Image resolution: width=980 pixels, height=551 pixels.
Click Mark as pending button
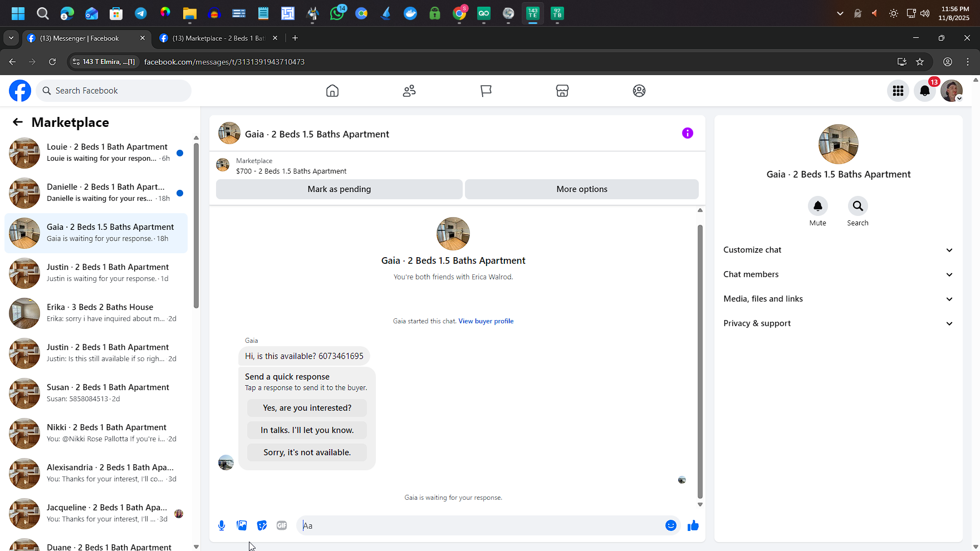(x=339, y=189)
